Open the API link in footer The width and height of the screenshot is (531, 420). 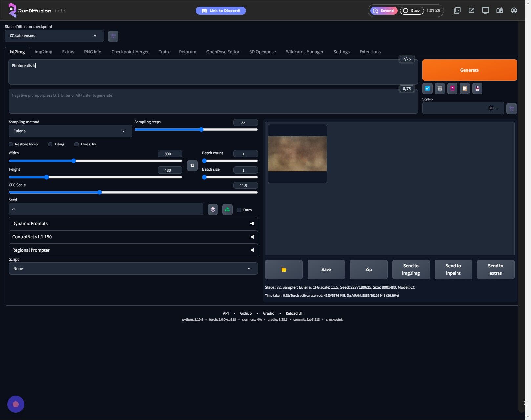click(x=226, y=313)
